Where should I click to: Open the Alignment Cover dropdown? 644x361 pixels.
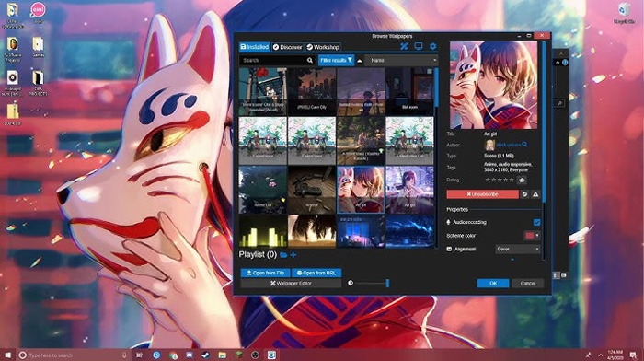[517, 250]
